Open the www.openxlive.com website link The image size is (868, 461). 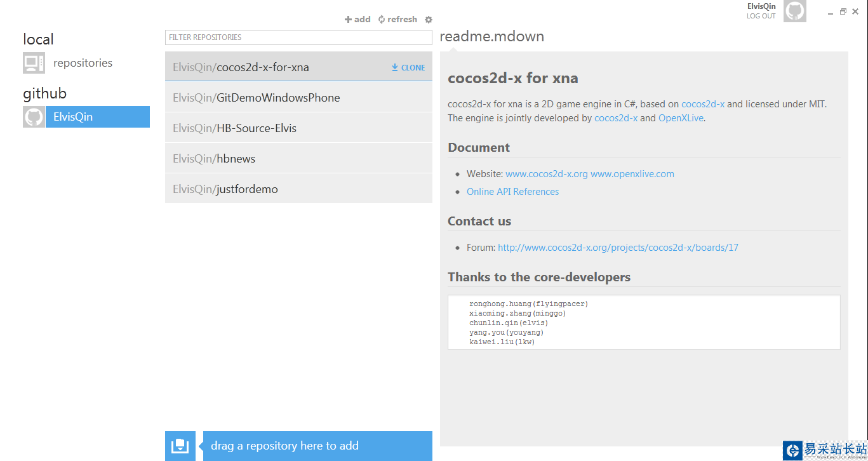(x=632, y=174)
